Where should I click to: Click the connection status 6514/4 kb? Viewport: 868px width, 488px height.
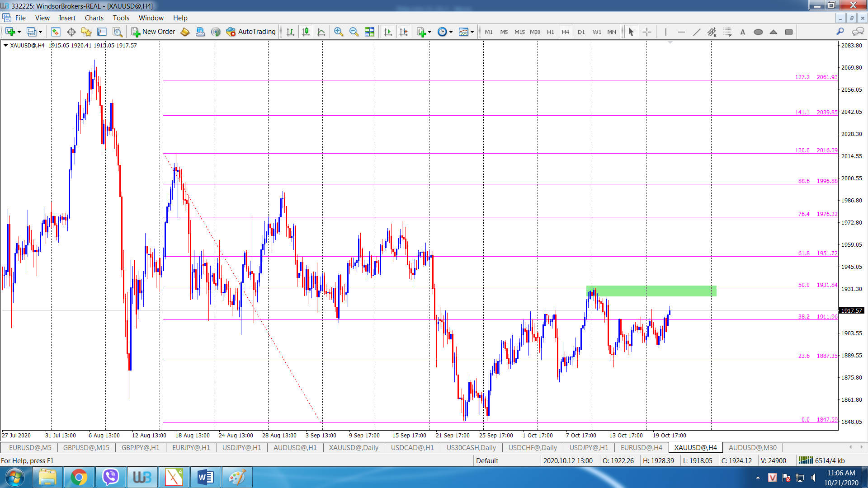[821, 460]
